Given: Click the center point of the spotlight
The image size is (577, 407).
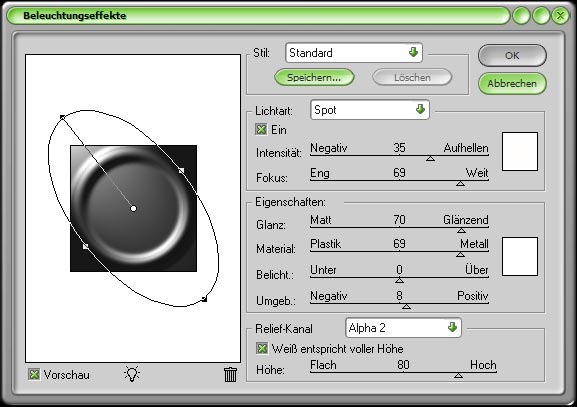Looking at the screenshot, I should click(134, 209).
